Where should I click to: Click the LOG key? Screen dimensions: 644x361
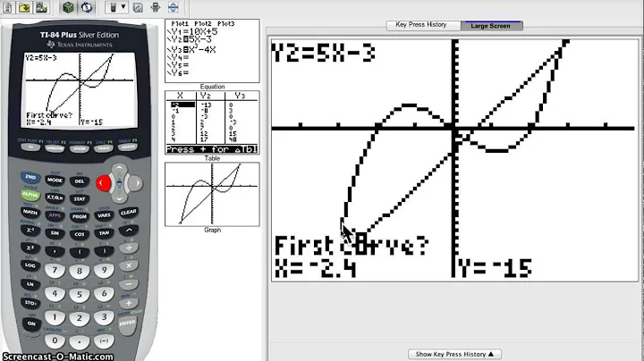(30, 265)
